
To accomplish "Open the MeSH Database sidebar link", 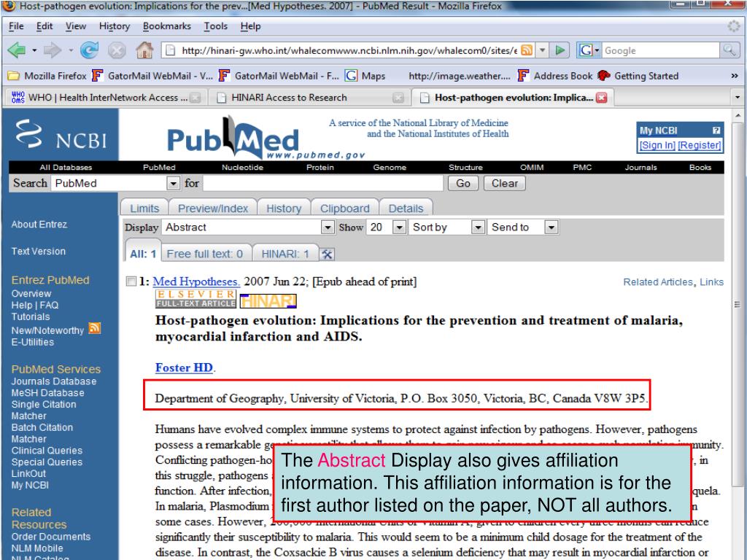I will [x=47, y=393].
